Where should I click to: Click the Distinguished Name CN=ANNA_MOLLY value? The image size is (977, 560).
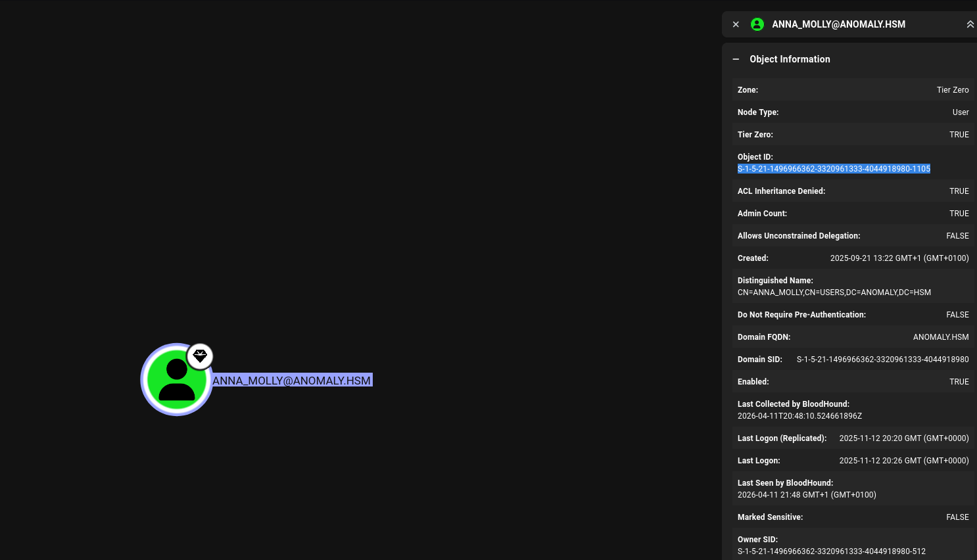(x=834, y=292)
